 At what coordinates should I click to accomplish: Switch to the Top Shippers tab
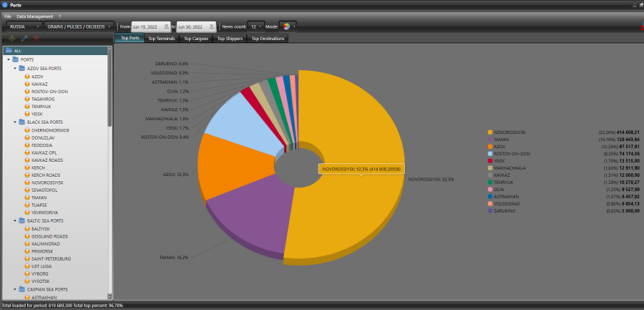coord(230,38)
